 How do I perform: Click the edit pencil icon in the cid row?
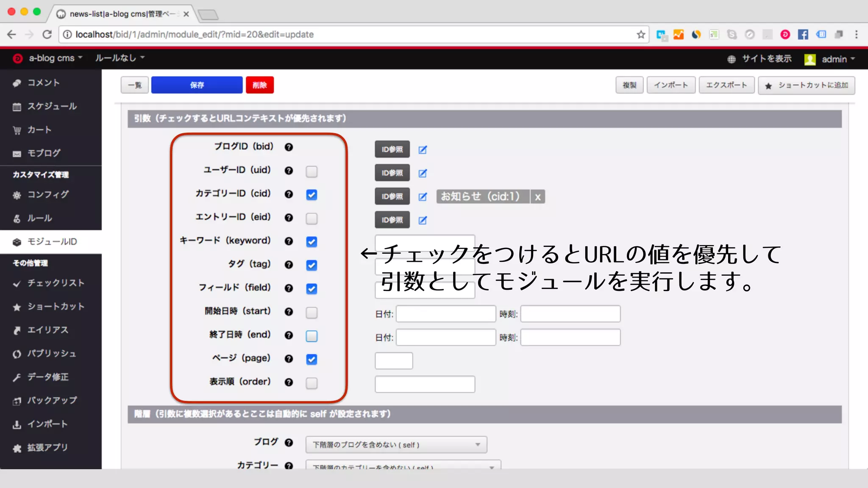(x=423, y=197)
